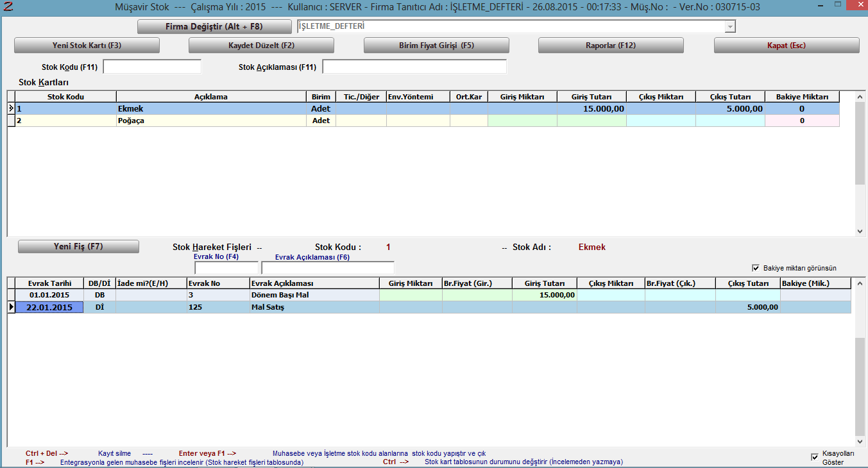Open Raporlar (F12) reports

click(611, 46)
